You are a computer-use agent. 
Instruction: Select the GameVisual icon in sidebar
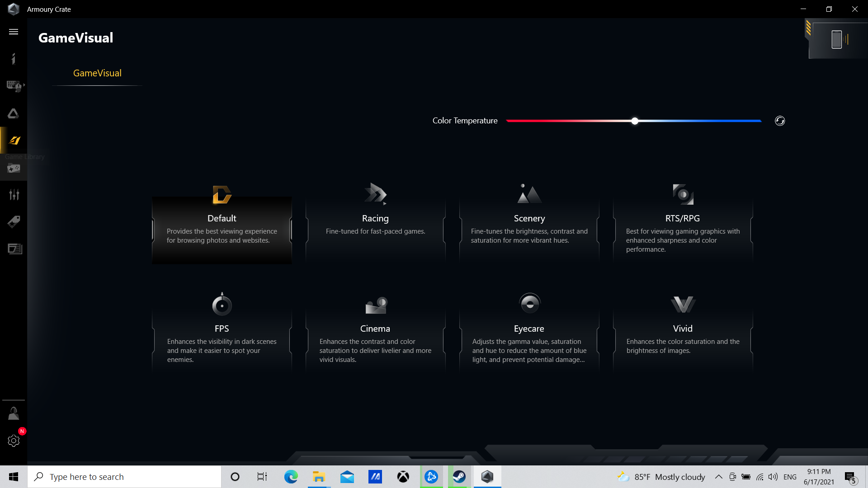click(x=14, y=141)
